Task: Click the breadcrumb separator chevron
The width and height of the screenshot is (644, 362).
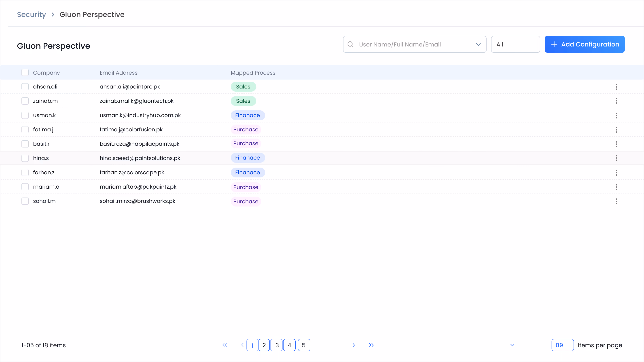Action: tap(53, 15)
